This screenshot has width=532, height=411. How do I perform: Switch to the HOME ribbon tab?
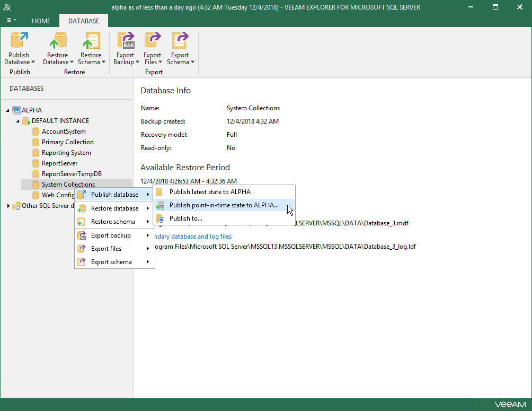pos(41,21)
